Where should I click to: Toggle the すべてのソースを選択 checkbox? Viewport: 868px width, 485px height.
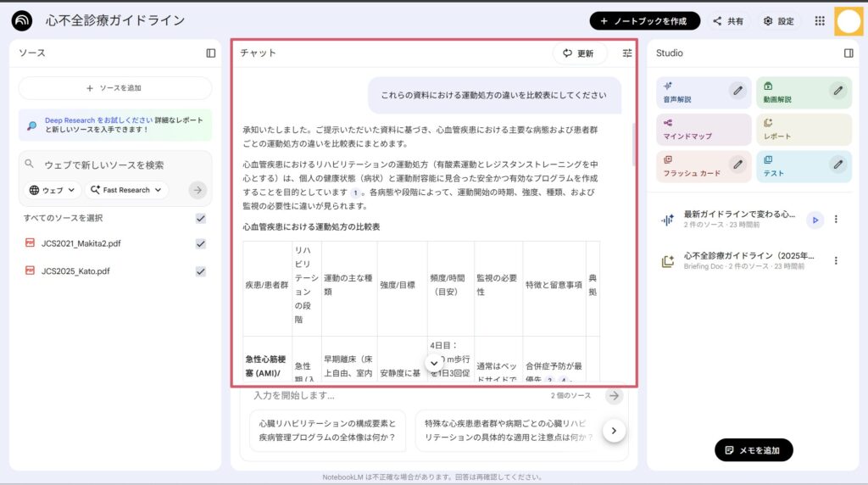click(201, 218)
